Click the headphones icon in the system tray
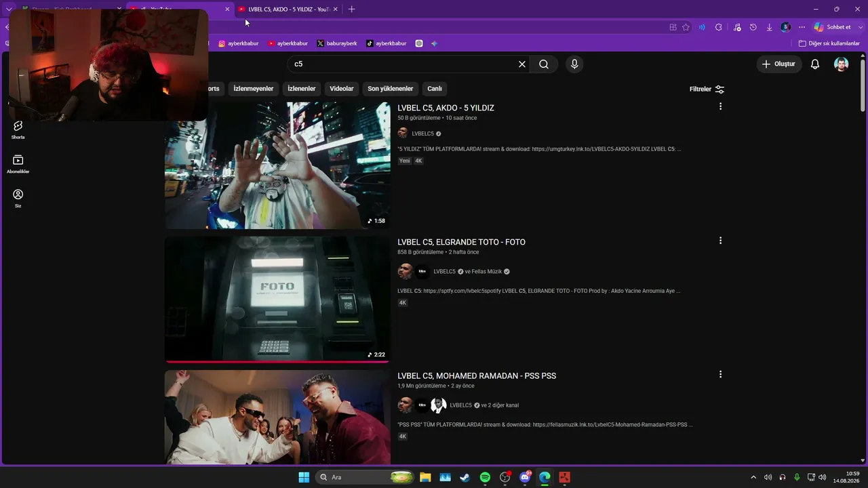 (783, 477)
